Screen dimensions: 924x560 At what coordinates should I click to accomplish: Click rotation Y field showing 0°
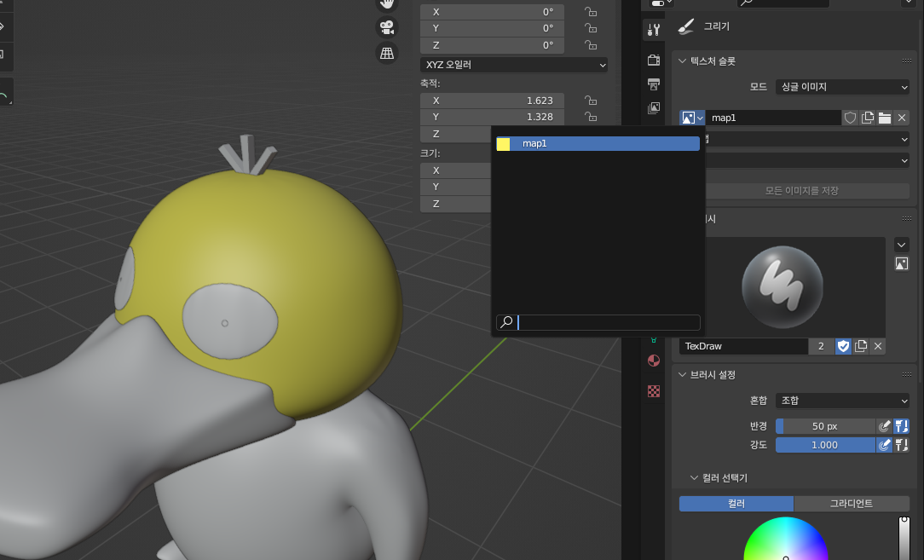click(x=492, y=28)
